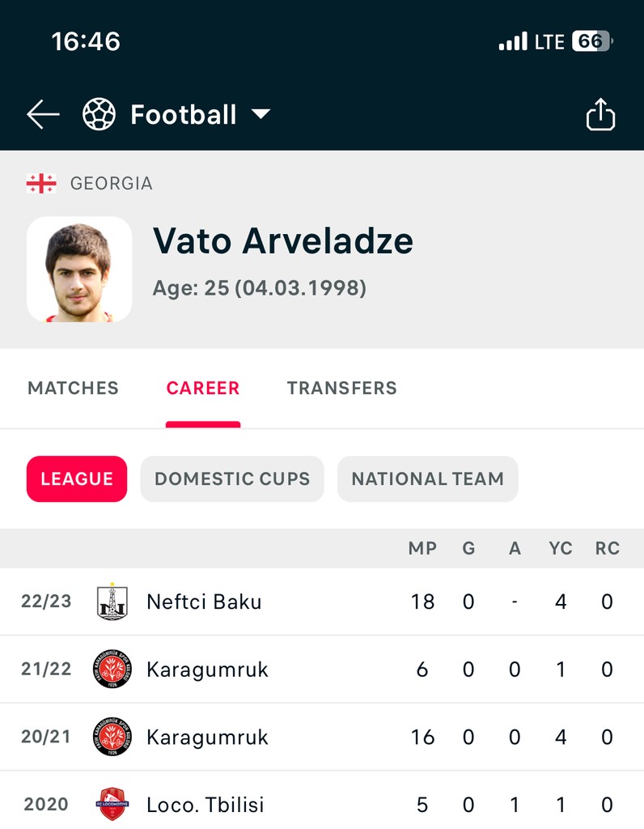Tap the Georgia flag icon

point(41,184)
